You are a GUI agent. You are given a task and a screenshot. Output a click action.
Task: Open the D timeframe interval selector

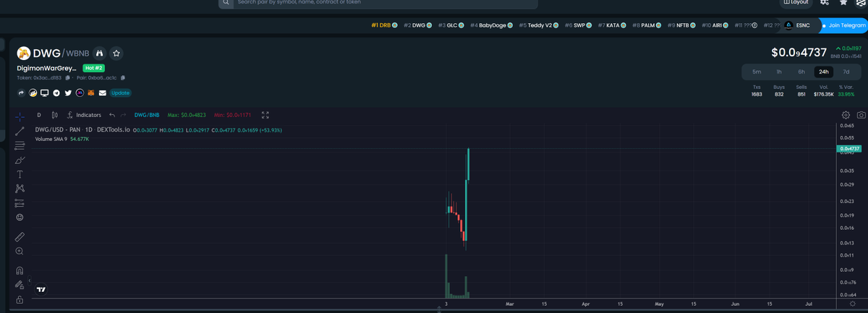(x=38, y=115)
